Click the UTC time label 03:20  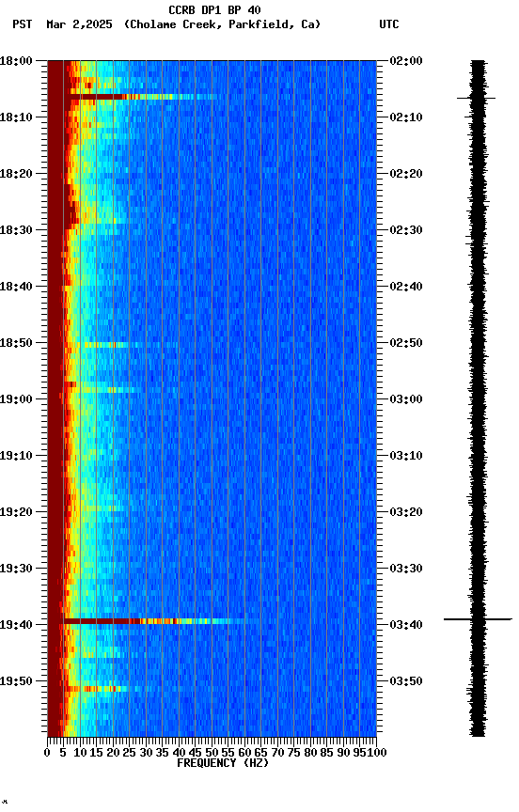point(406,512)
